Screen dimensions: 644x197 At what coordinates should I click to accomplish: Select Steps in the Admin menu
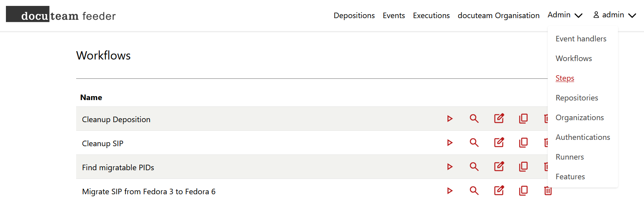[x=565, y=78]
